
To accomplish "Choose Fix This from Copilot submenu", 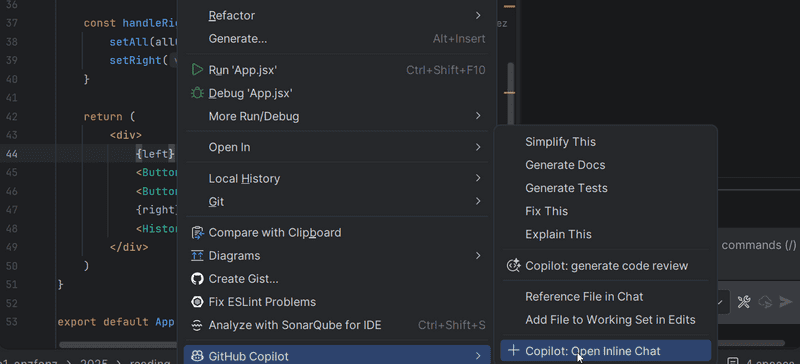I will tap(546, 211).
